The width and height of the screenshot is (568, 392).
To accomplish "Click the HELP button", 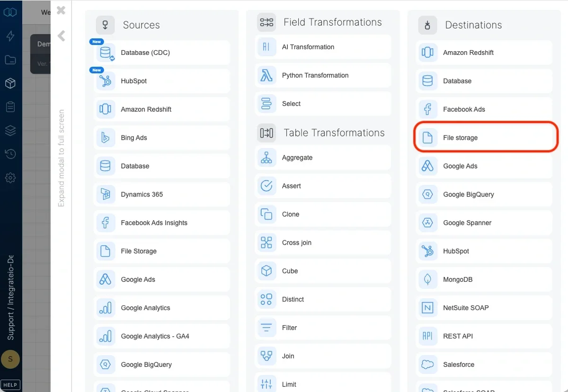I will pos(10,385).
